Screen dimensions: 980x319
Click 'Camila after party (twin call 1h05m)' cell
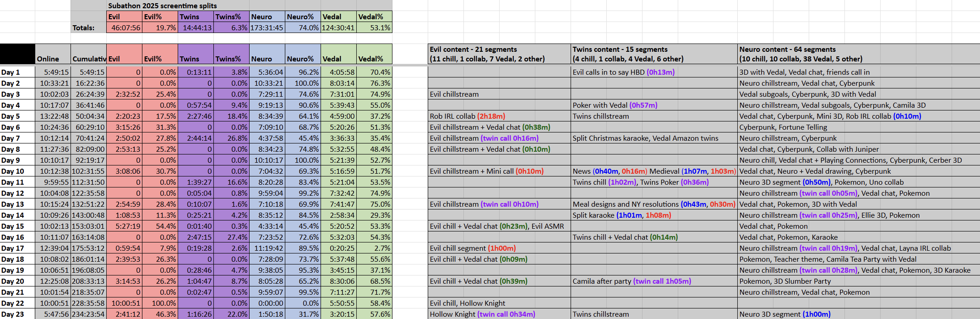[x=654, y=281]
